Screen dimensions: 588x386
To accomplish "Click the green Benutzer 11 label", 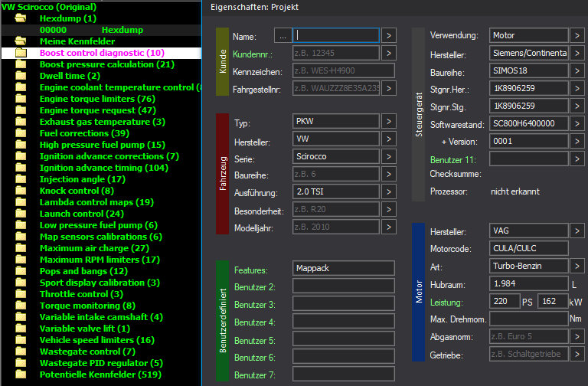I will point(453,160).
